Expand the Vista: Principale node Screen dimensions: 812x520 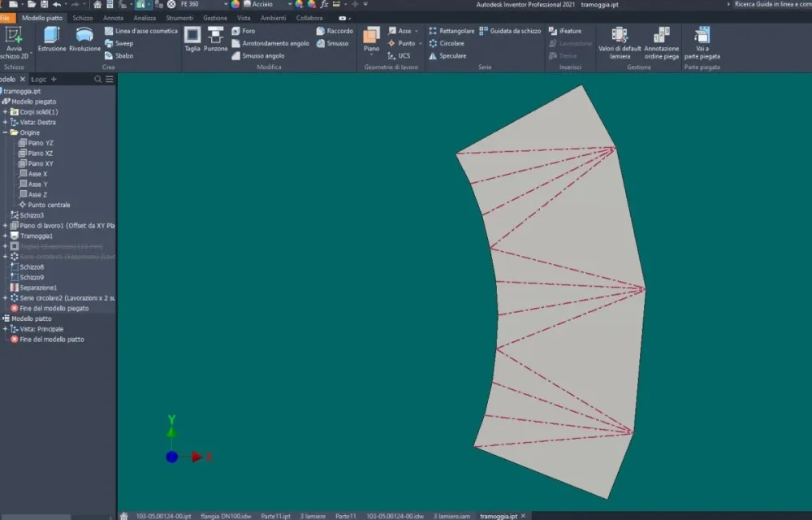(5, 329)
